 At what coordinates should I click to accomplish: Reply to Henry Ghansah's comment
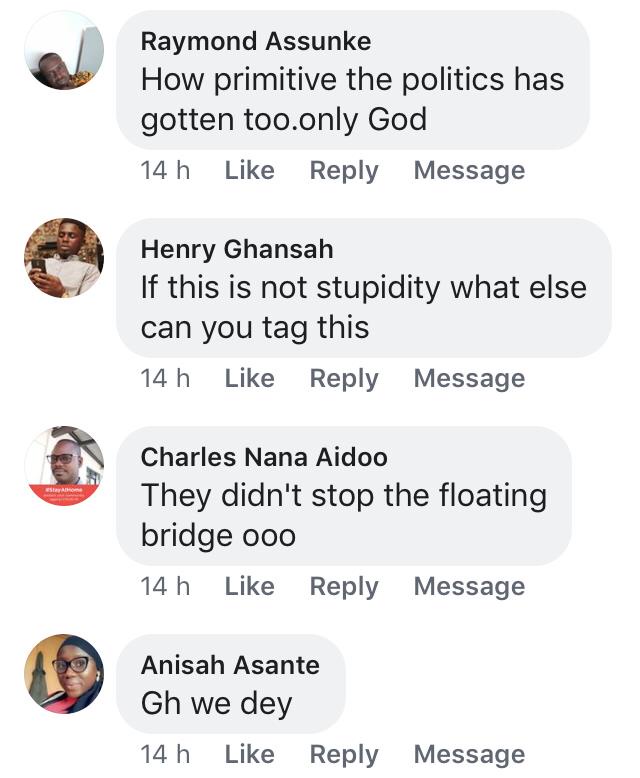(x=344, y=379)
